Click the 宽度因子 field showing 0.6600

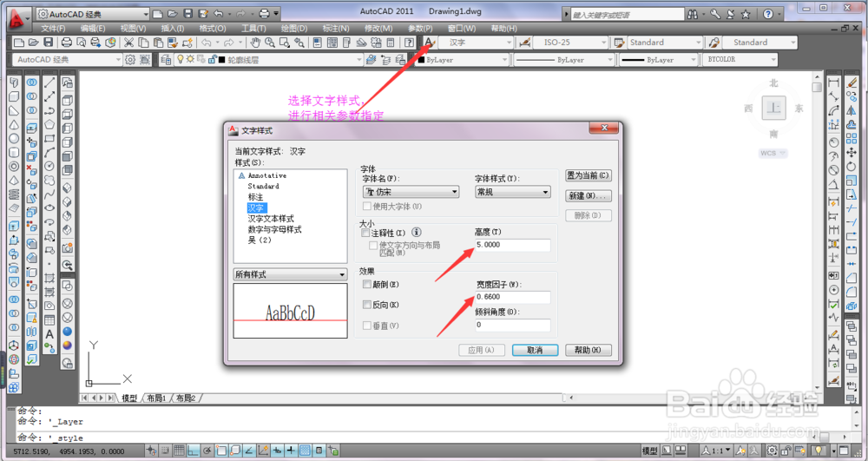tap(513, 297)
